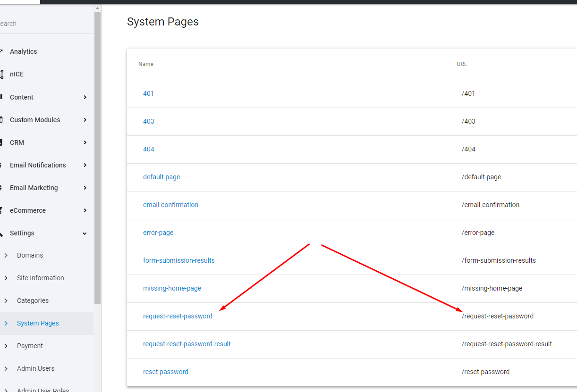Focus the sidebar search field
577x392 pixels.
point(46,24)
